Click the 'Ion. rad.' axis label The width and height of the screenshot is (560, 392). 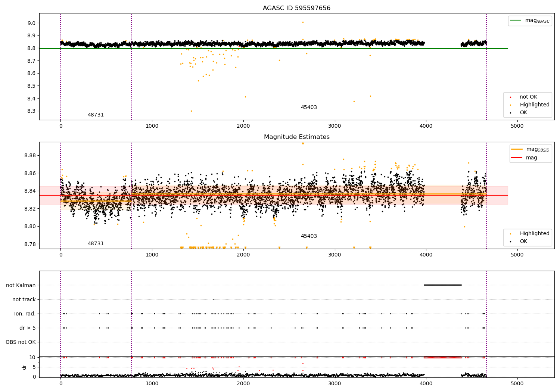point(25,314)
